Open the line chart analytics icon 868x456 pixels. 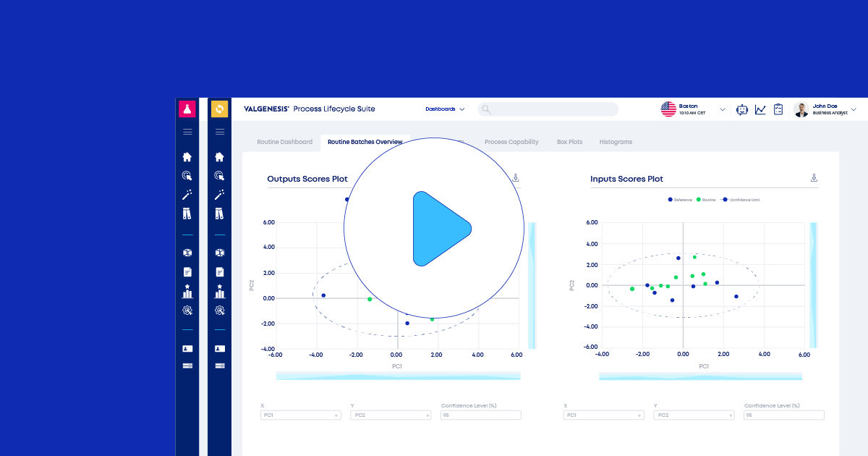click(x=760, y=109)
